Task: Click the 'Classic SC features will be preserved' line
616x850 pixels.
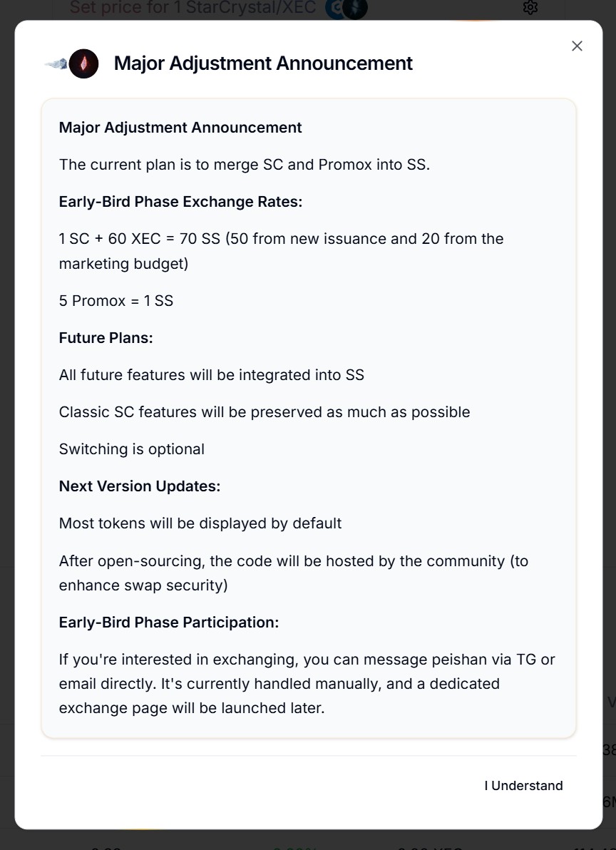Action: (x=264, y=412)
